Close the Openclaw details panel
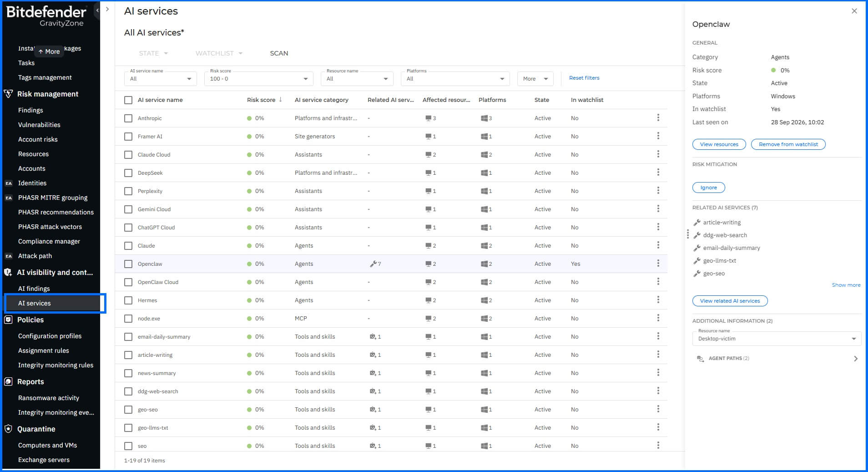868x472 pixels. point(854,11)
